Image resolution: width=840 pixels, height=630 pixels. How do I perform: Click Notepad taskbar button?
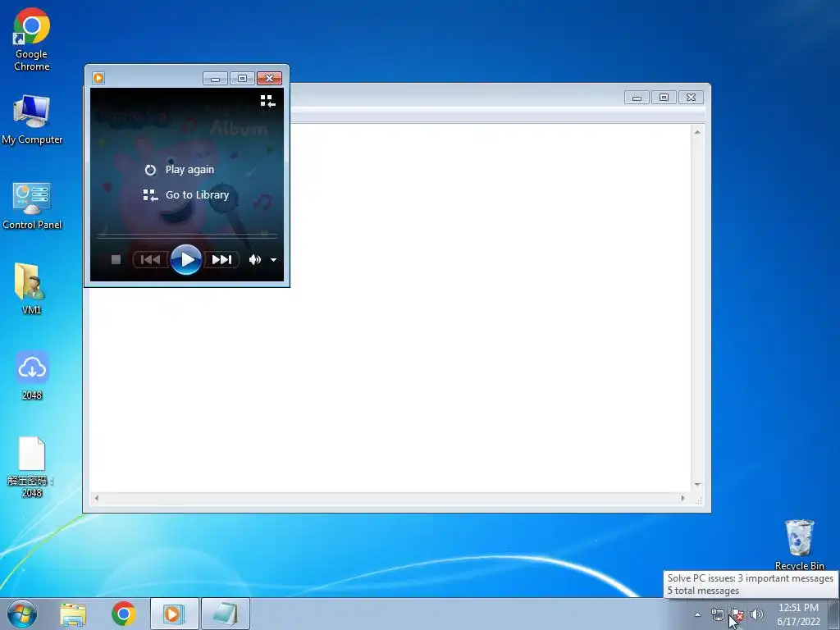[225, 614]
